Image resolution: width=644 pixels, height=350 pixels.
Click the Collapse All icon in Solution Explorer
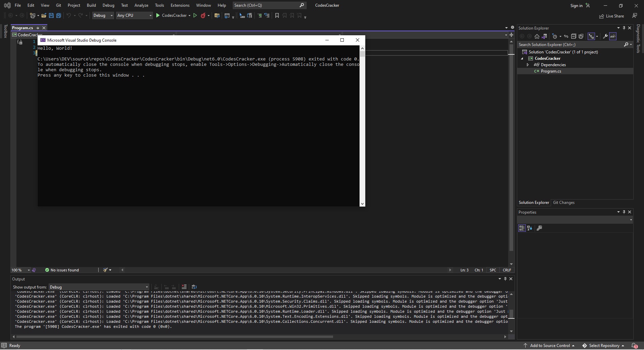pyautogui.click(x=574, y=36)
